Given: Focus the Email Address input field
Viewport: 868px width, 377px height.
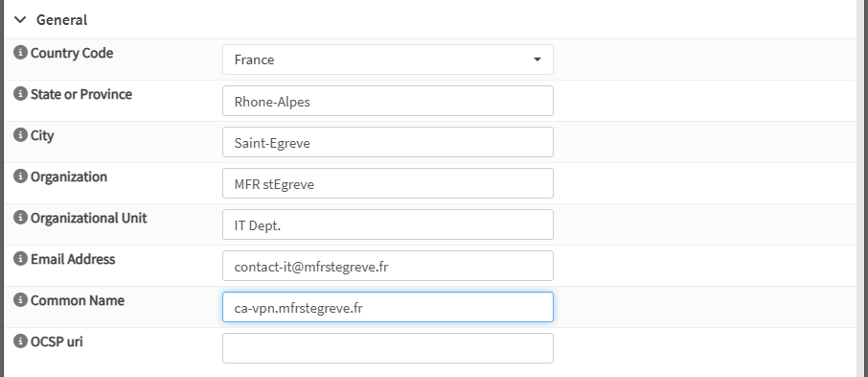Looking at the screenshot, I should click(387, 266).
